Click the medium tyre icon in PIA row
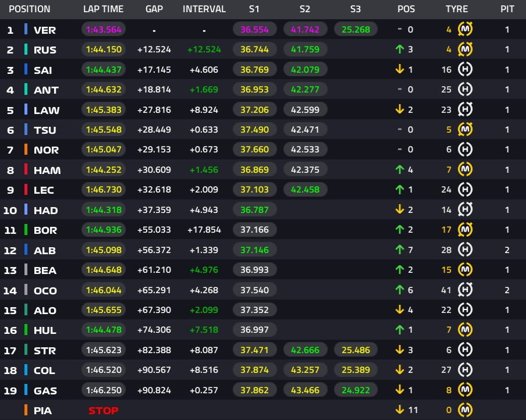 [x=465, y=410]
